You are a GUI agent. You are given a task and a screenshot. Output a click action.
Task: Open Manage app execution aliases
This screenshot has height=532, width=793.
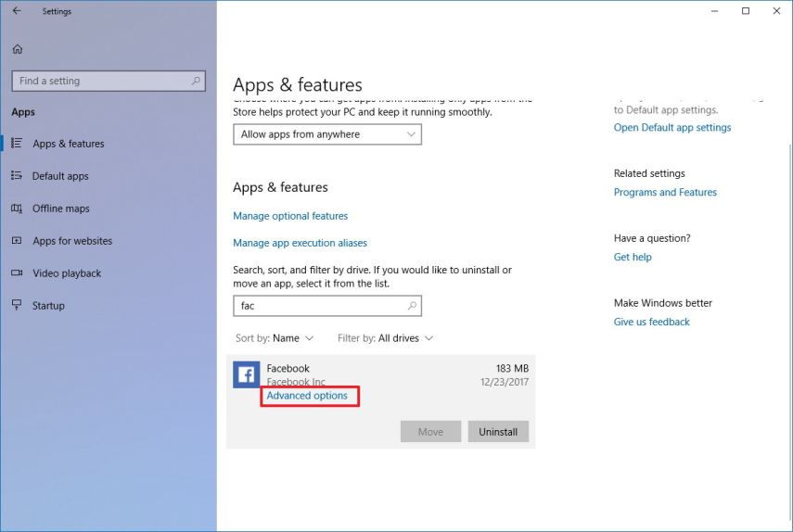[300, 243]
